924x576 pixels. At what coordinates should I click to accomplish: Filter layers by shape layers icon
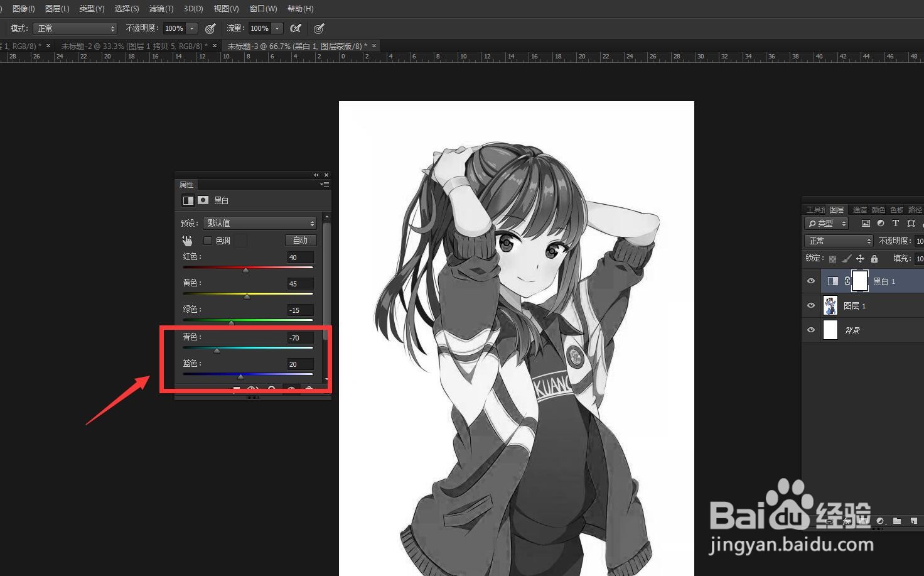(911, 224)
